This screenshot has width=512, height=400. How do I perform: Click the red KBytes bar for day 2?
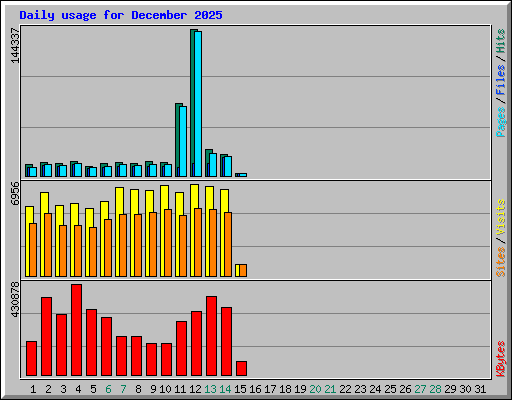[46, 336]
